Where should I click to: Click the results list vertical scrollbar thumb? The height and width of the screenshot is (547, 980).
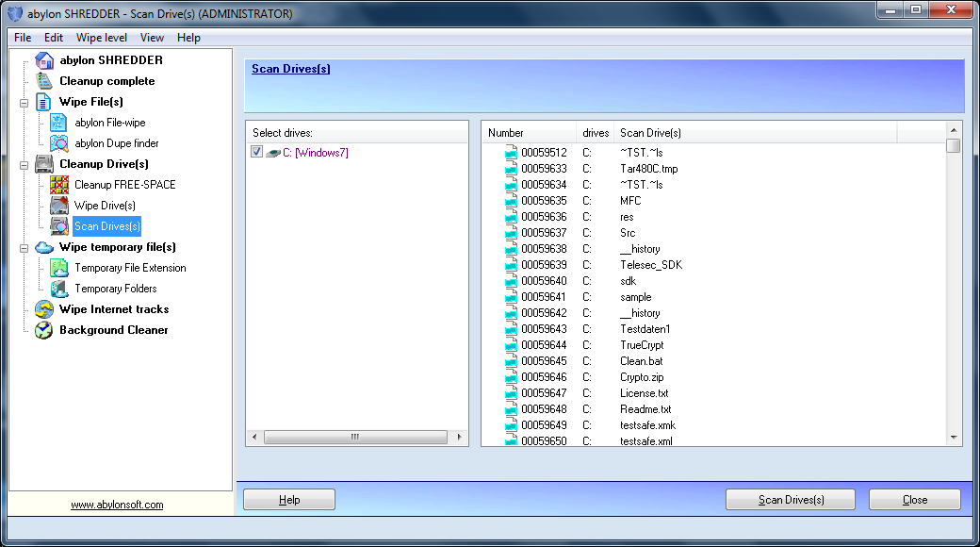[x=953, y=146]
